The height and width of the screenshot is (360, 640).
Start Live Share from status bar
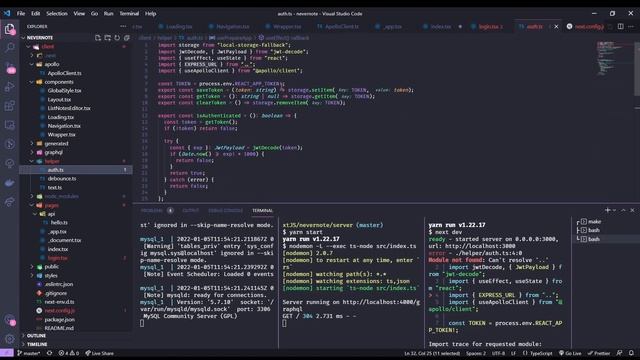(x=99, y=353)
